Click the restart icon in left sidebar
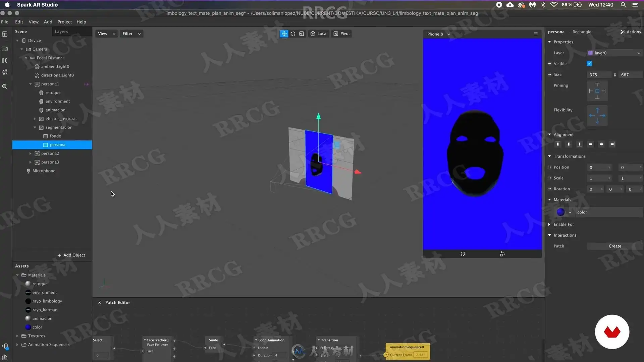Viewport: 644px width, 362px height. pos(5,72)
